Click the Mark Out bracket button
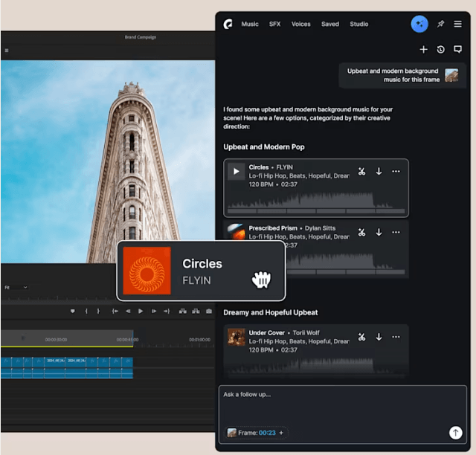Screen dimensions: 476x455 pos(98,311)
